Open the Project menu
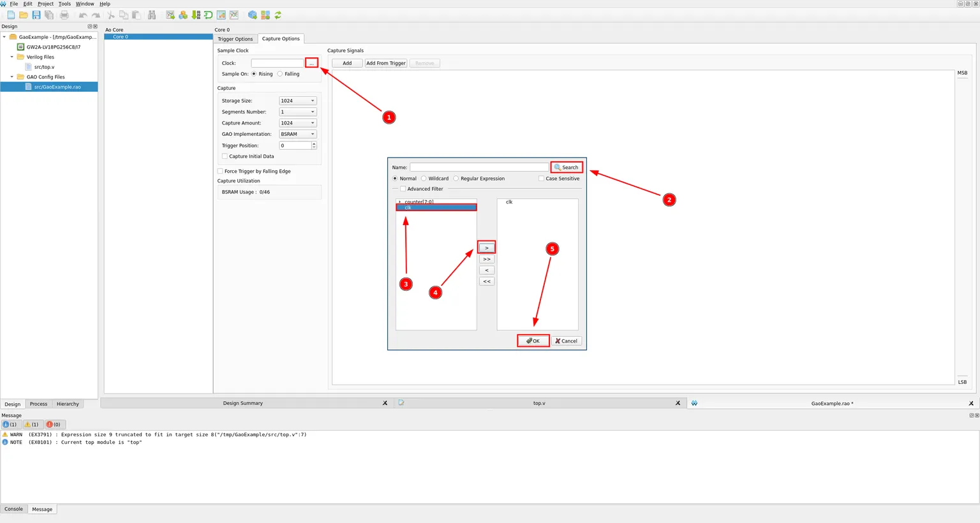980x523 pixels. click(x=45, y=4)
